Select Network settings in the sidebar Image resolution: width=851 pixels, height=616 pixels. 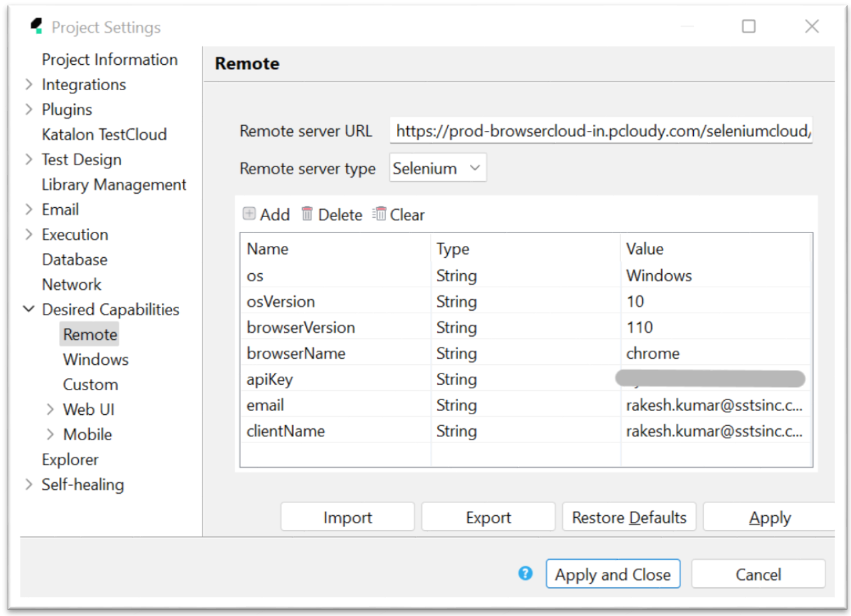tap(72, 285)
